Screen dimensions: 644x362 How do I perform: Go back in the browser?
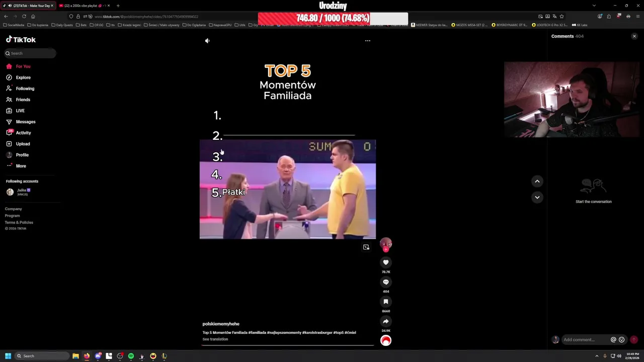tap(6, 16)
